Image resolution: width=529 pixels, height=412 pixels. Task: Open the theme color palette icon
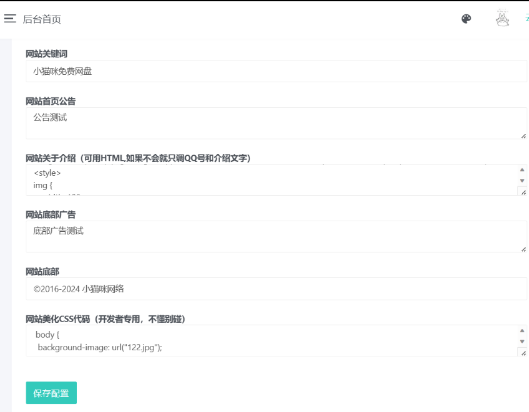(466, 19)
